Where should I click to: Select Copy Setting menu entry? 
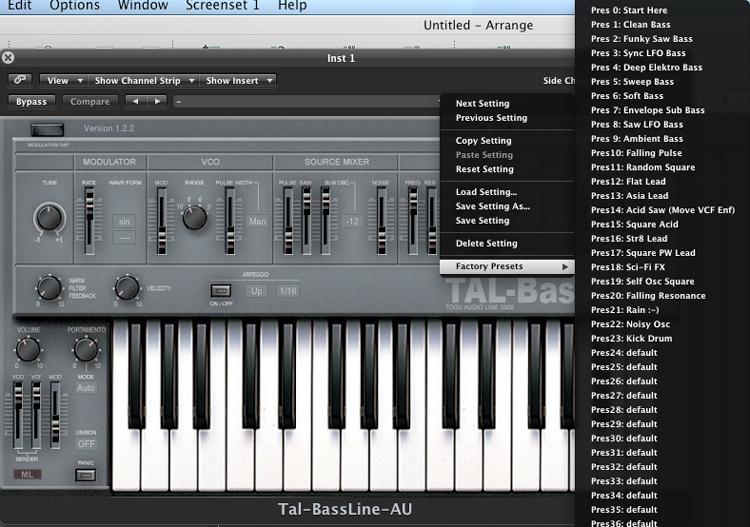pyautogui.click(x=484, y=141)
